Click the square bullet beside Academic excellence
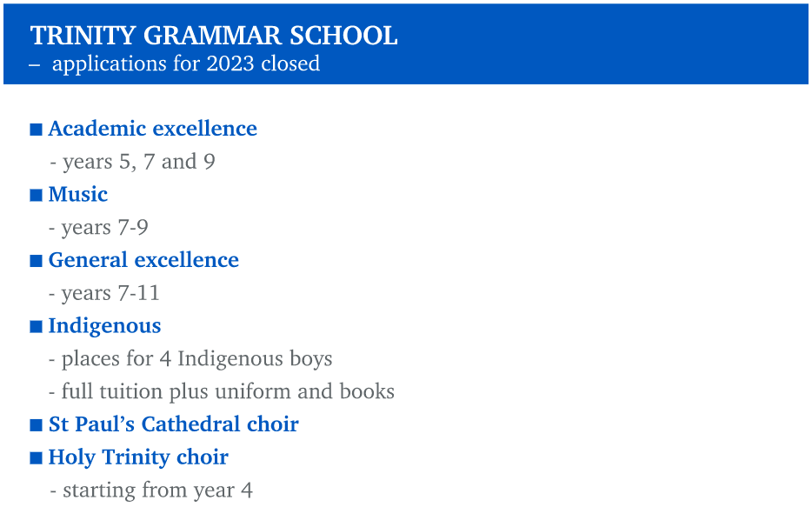 tap(36, 130)
